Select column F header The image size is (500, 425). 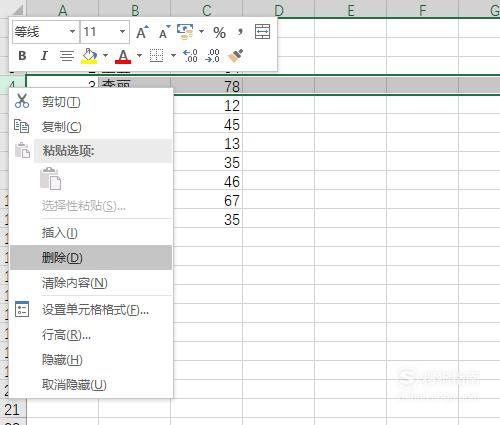pyautogui.click(x=423, y=9)
